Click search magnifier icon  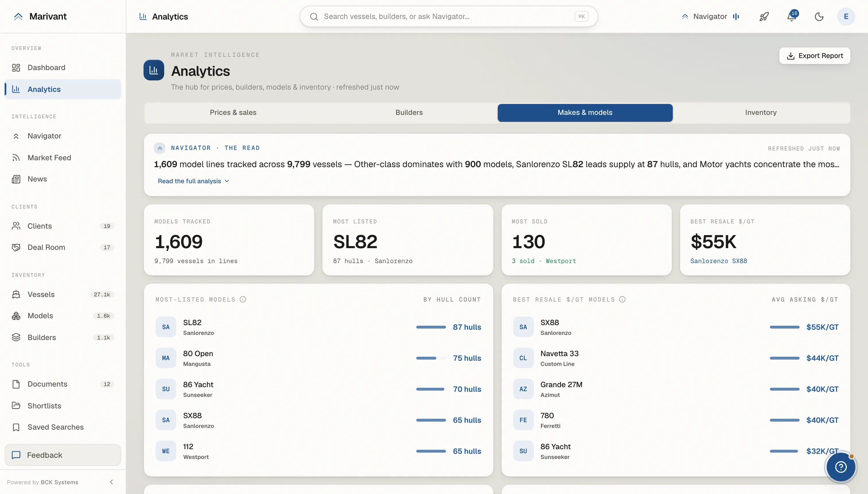tap(314, 16)
